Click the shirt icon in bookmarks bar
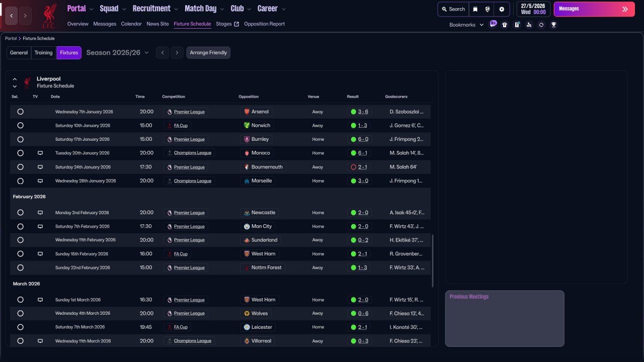644x362 pixels. pyautogui.click(x=505, y=25)
